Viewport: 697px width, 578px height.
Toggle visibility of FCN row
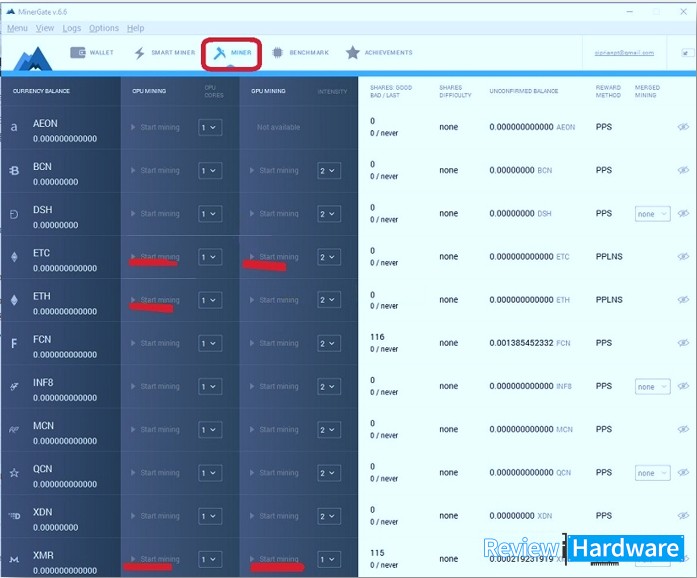683,343
